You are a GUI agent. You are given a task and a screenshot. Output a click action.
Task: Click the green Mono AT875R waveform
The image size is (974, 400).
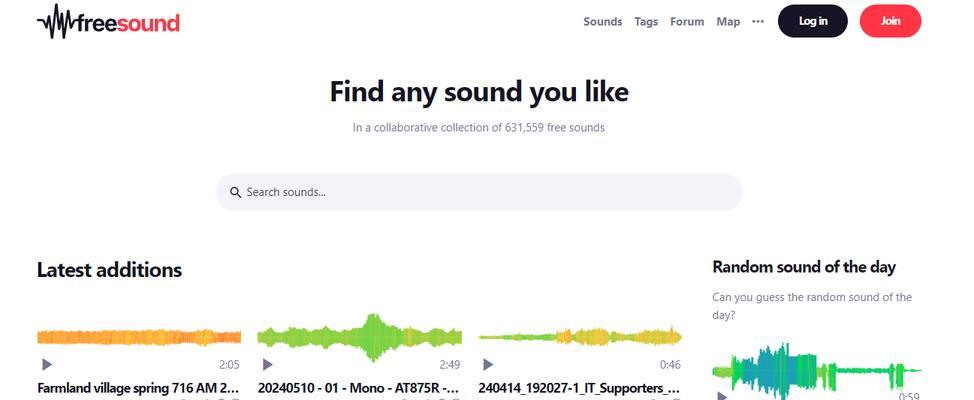[359, 337]
